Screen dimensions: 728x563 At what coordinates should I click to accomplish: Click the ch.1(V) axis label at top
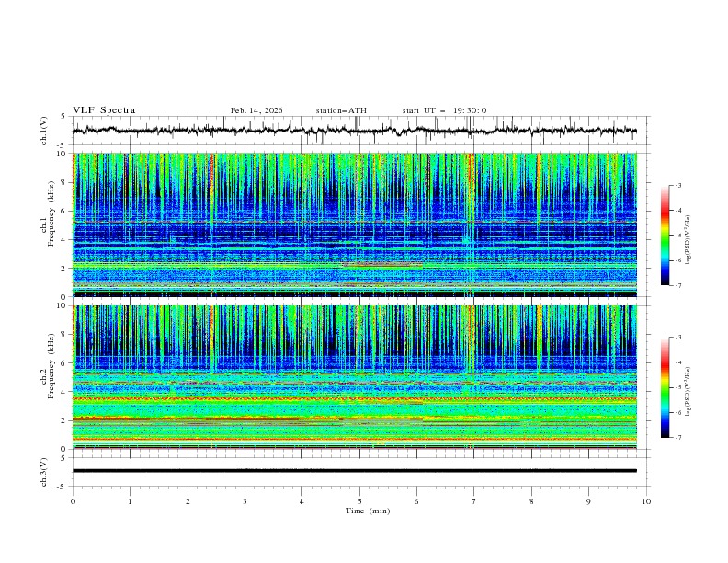[44, 131]
